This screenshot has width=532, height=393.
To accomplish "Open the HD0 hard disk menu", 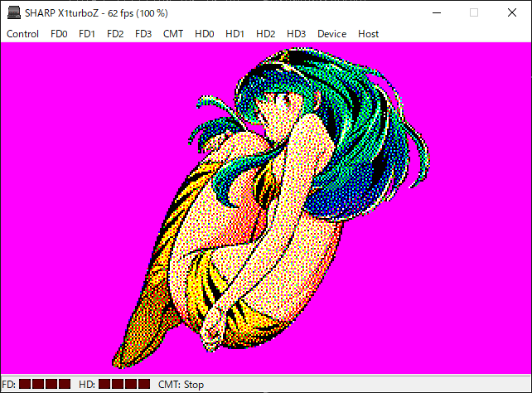I will click(204, 34).
